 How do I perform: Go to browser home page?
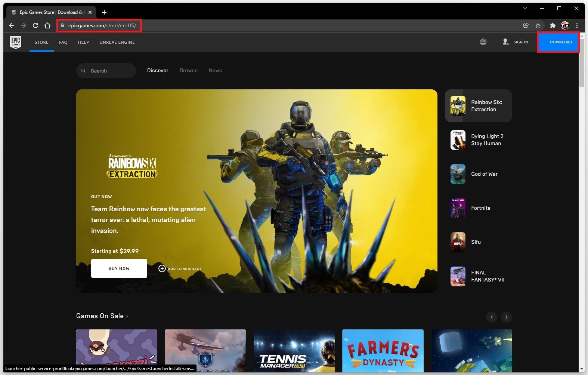pos(47,25)
